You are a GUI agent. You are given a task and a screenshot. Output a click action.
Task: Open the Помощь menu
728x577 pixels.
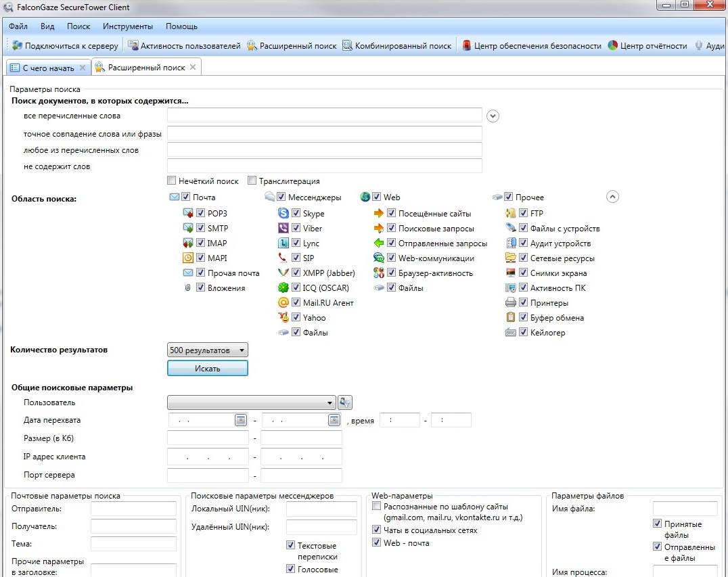pyautogui.click(x=181, y=26)
